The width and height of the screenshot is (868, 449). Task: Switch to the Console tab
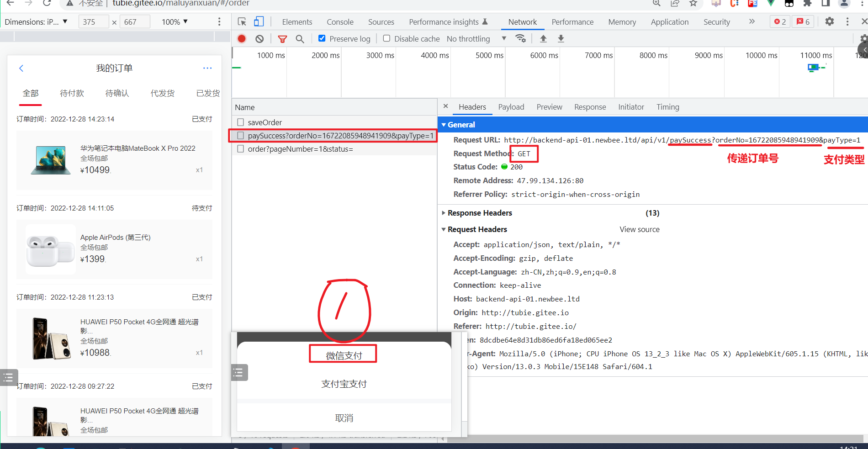[340, 22]
